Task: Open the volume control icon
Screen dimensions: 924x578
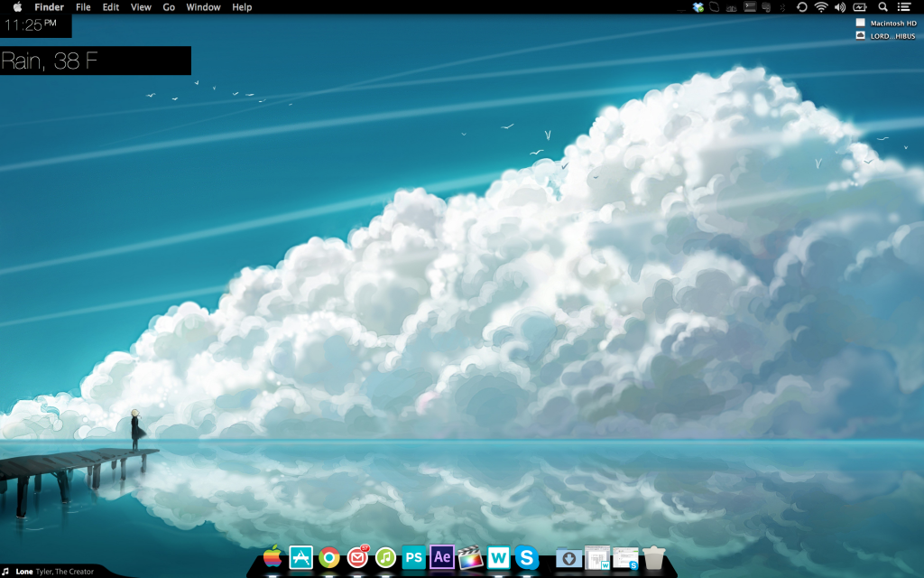Action: coord(840,7)
